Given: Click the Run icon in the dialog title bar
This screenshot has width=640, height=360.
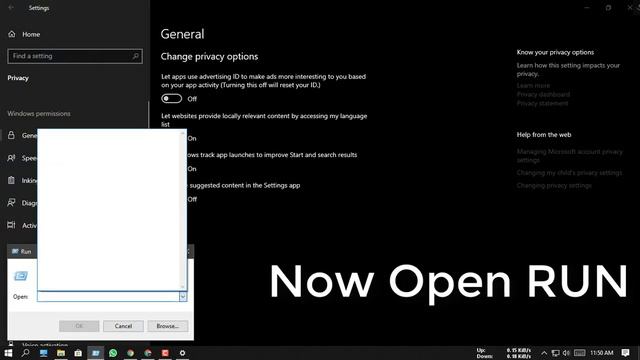Looking at the screenshot, I should click(15, 251).
